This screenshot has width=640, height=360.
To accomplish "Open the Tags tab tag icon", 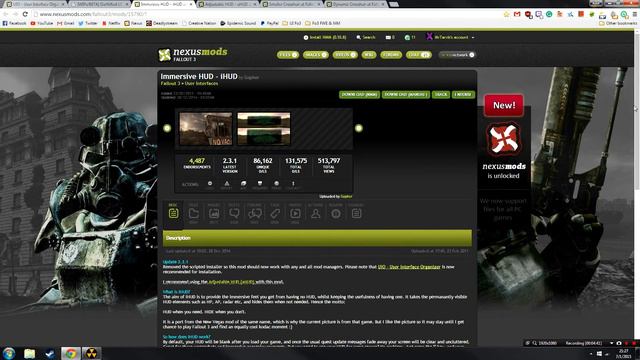I will coord(275,213).
